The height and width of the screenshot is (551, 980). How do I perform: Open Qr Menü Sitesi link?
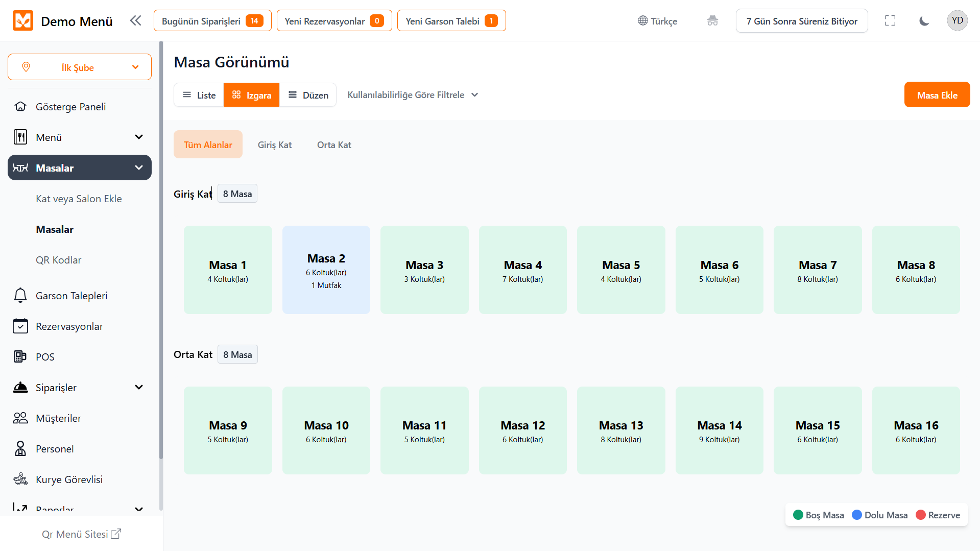click(x=81, y=534)
